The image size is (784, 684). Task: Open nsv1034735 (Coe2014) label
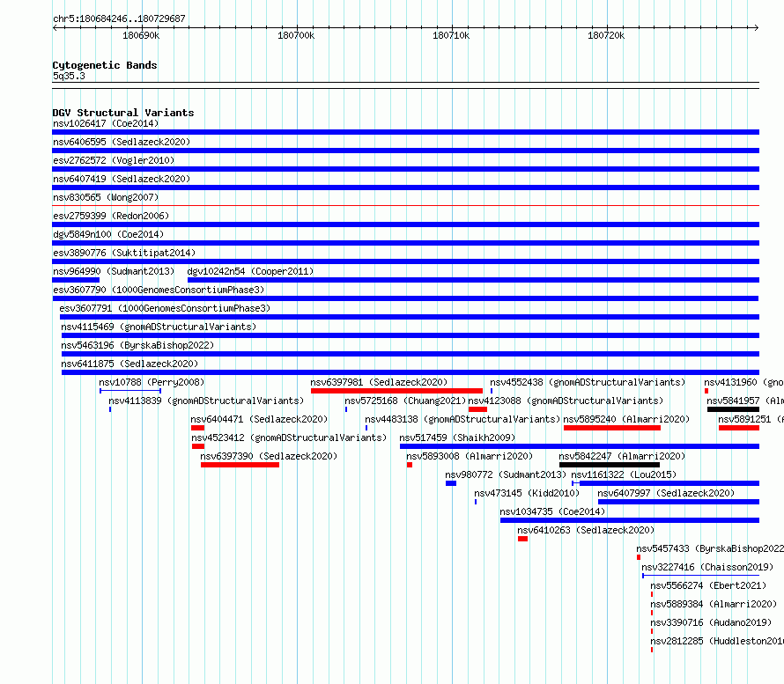(x=552, y=511)
